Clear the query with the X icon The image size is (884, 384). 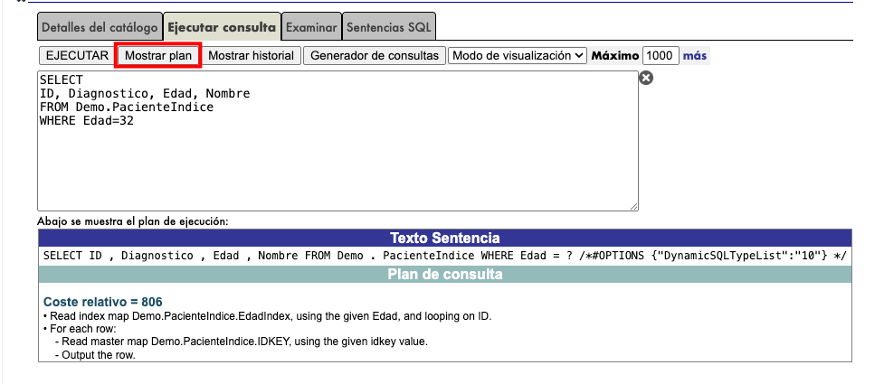pyautogui.click(x=646, y=78)
